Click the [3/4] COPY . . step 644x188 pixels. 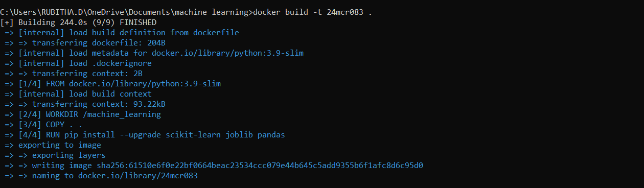43,125
